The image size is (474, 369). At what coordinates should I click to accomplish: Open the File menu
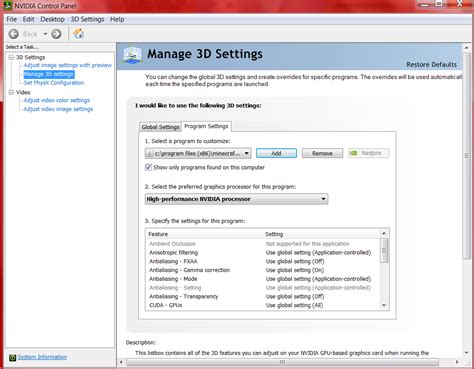pos(11,19)
